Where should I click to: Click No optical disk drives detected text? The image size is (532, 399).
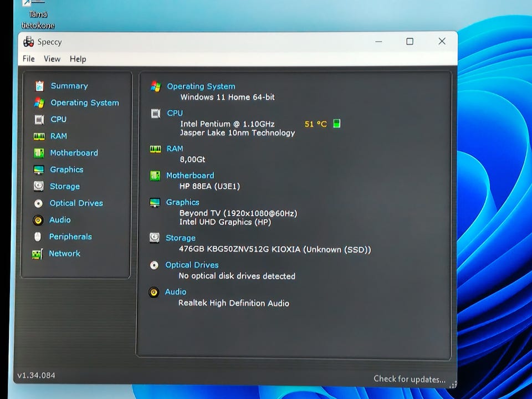point(237,276)
